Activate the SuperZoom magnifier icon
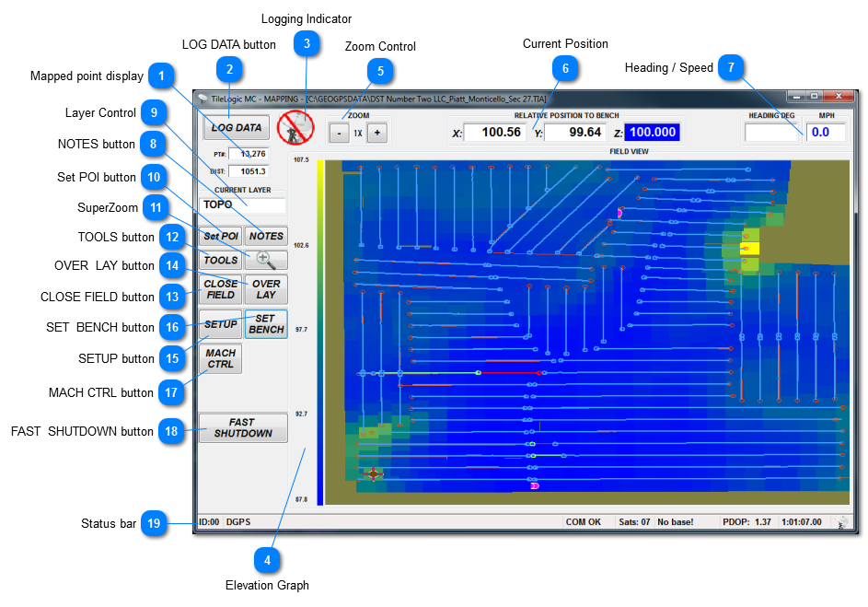 pyautogui.click(x=264, y=261)
